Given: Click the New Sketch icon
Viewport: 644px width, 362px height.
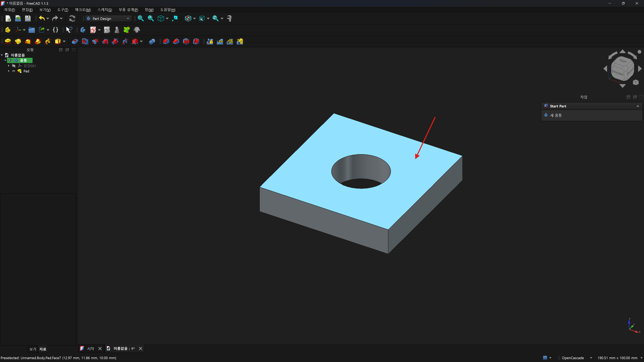Looking at the screenshot, I should 93,30.
